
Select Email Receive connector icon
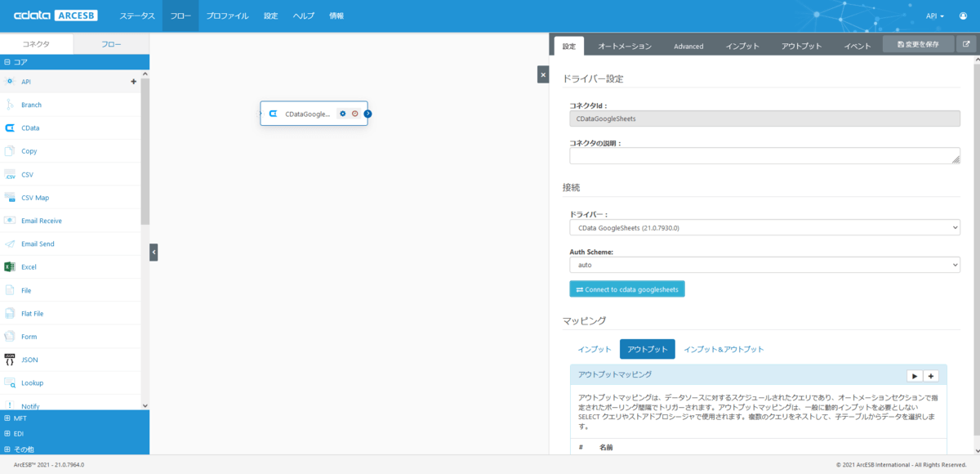[x=10, y=221]
